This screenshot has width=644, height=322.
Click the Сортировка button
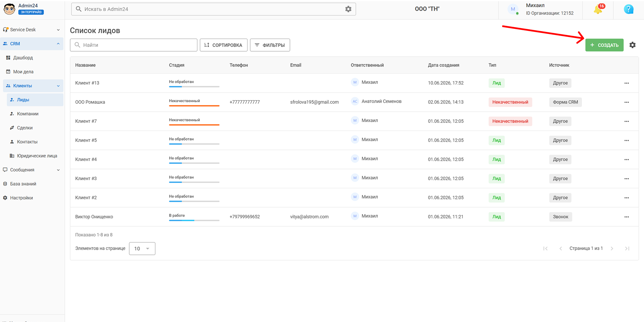click(x=223, y=45)
